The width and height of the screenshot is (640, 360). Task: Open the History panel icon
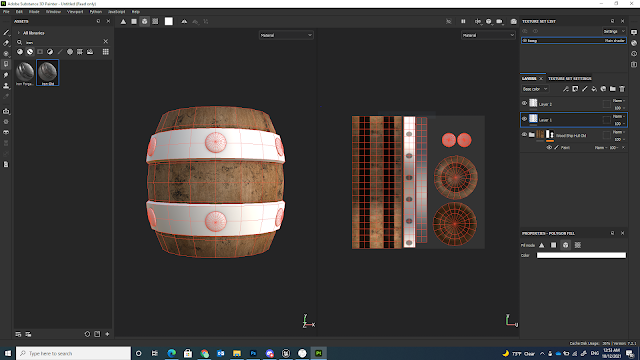point(634,54)
